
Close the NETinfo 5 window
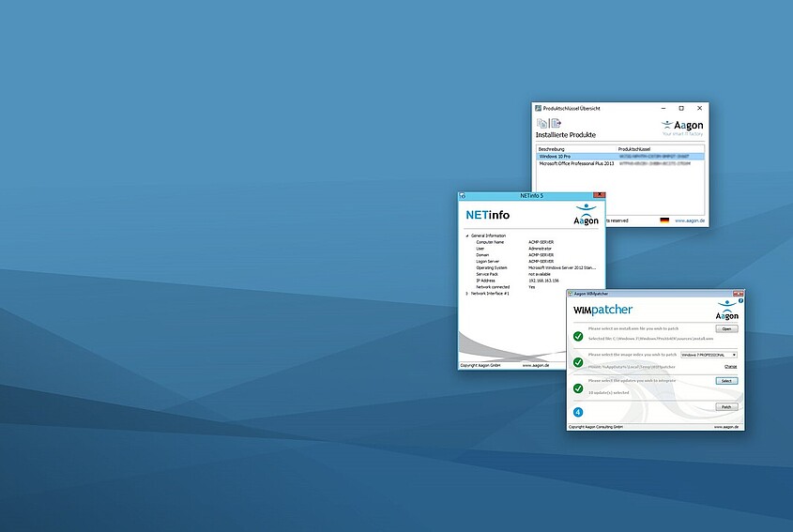(x=600, y=195)
